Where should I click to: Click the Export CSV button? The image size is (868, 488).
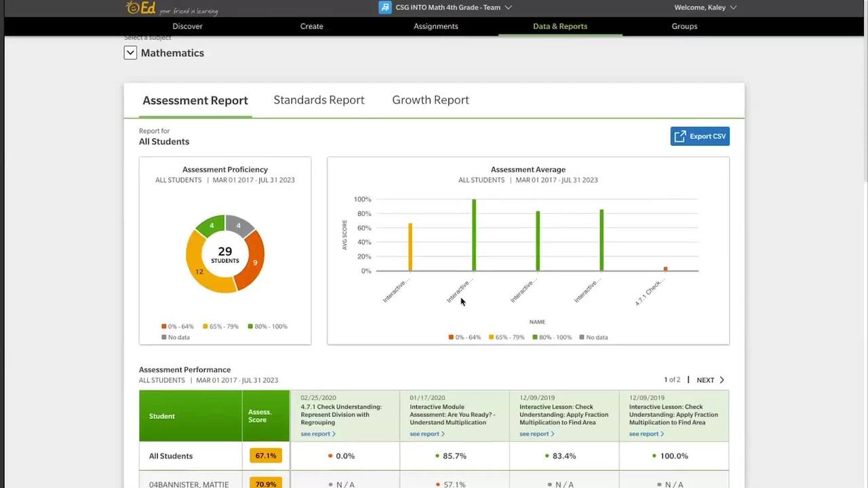coord(700,136)
